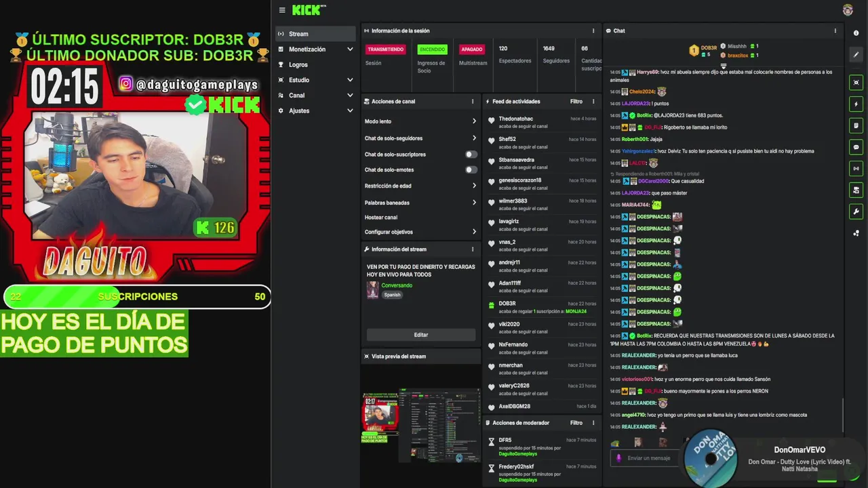
Task: Click first emote in quick-emote row
Action: [x=615, y=443]
